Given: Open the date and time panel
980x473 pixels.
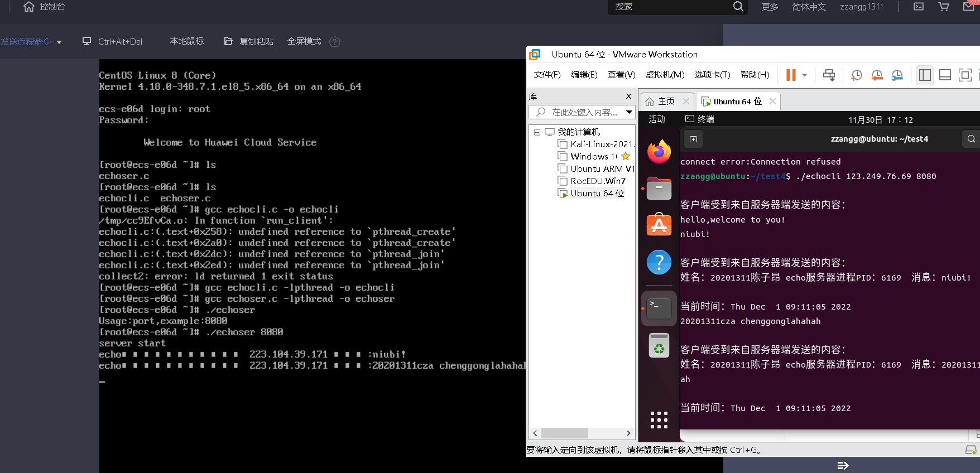Looking at the screenshot, I should [x=881, y=119].
